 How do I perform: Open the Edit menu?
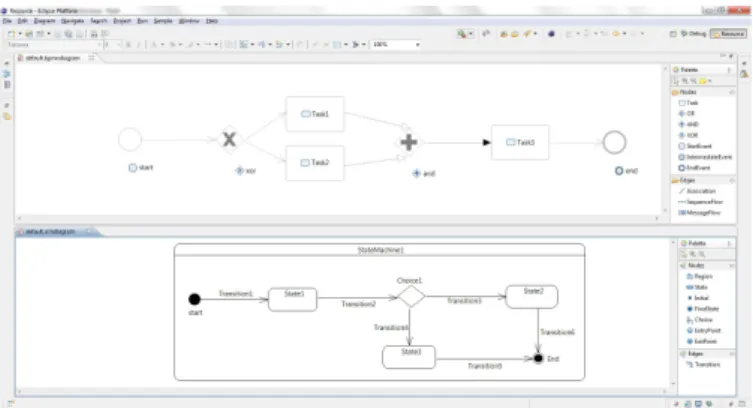[23, 21]
